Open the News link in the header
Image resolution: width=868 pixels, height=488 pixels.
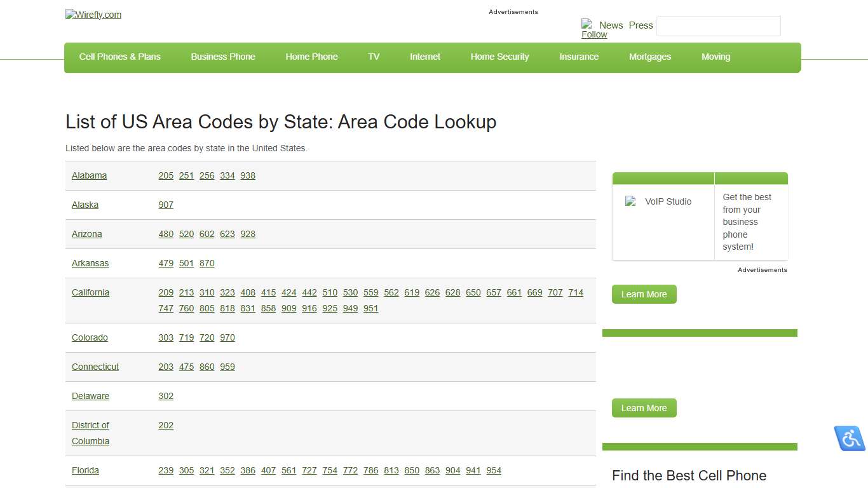[x=612, y=25]
